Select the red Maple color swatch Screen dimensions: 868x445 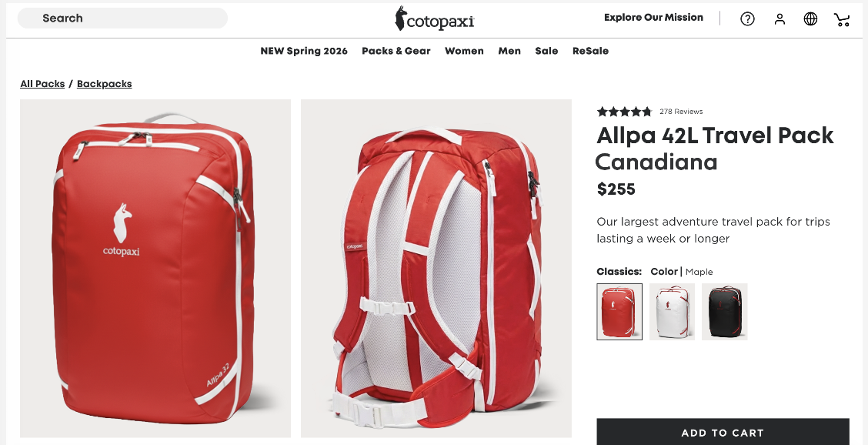619,312
